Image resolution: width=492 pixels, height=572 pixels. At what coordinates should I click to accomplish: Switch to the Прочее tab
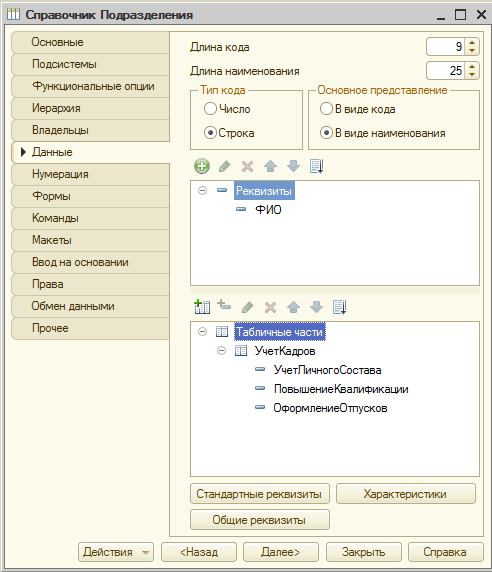pos(90,328)
